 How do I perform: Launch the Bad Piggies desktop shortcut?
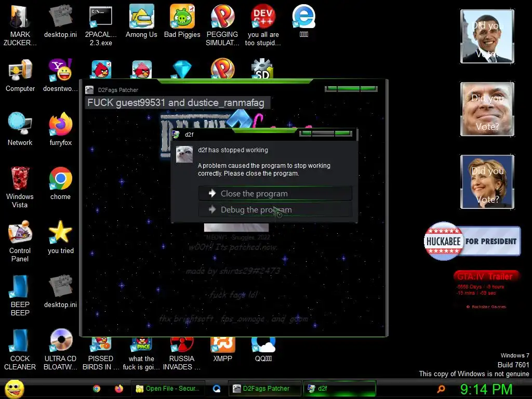click(182, 21)
